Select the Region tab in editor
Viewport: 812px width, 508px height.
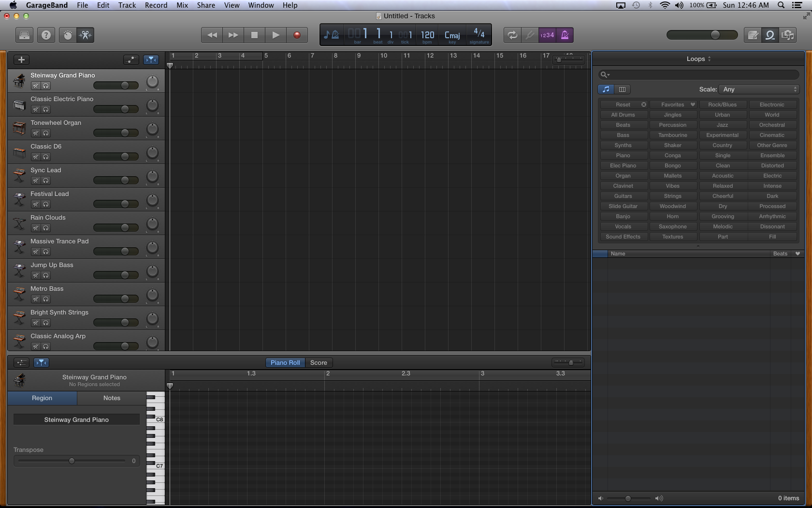click(x=42, y=398)
